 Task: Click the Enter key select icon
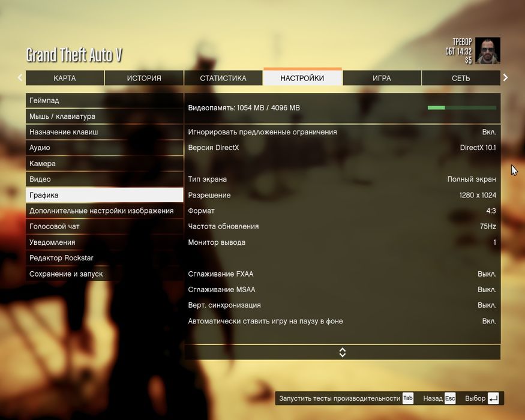coord(493,398)
